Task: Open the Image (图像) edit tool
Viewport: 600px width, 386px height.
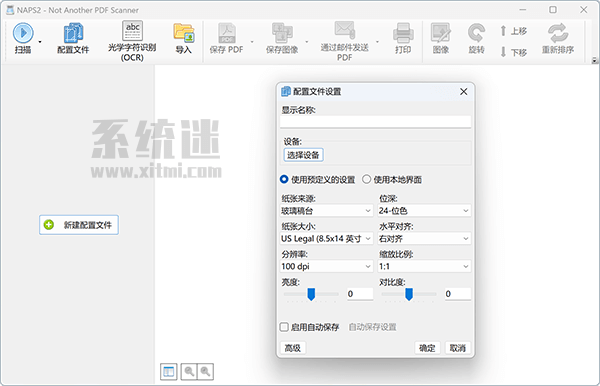Action: [x=440, y=33]
